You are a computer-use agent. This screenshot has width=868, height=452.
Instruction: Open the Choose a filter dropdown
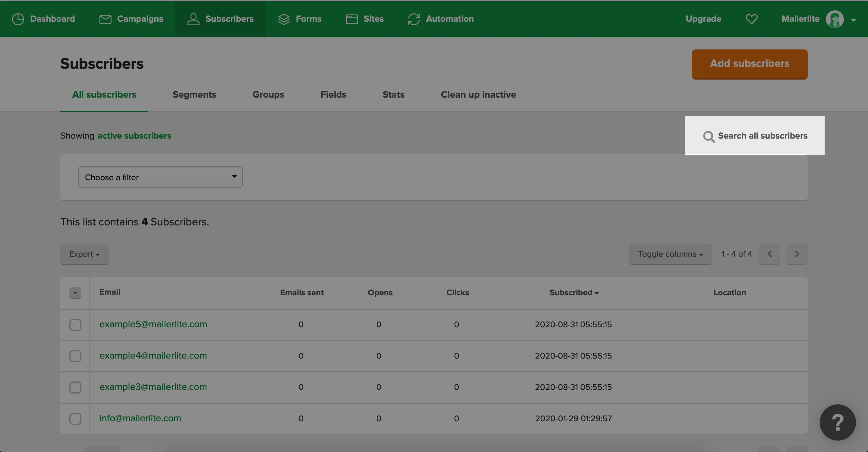tap(160, 177)
